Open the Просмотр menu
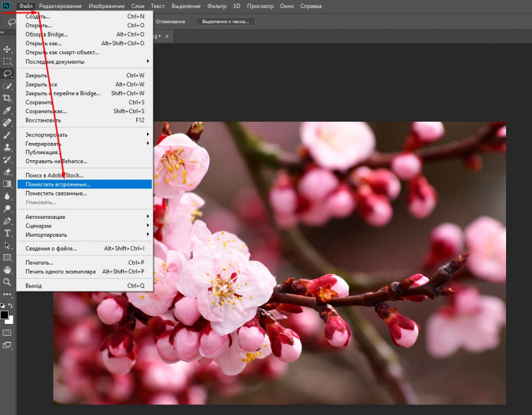This screenshot has height=415, width=532. pos(260,6)
